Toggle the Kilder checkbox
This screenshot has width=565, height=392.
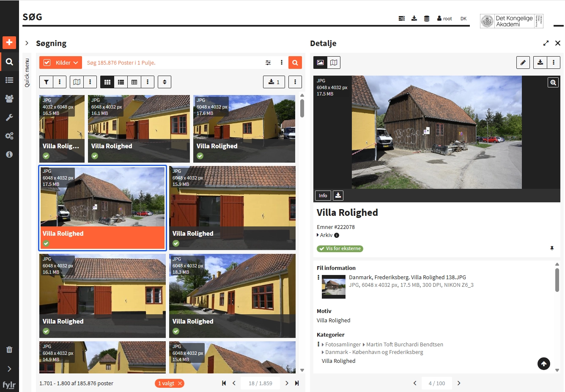click(x=47, y=63)
